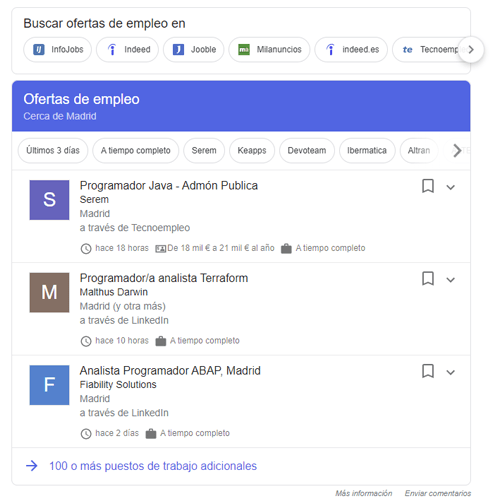Click the Fiability Solutions 'F' company logo

click(x=49, y=385)
